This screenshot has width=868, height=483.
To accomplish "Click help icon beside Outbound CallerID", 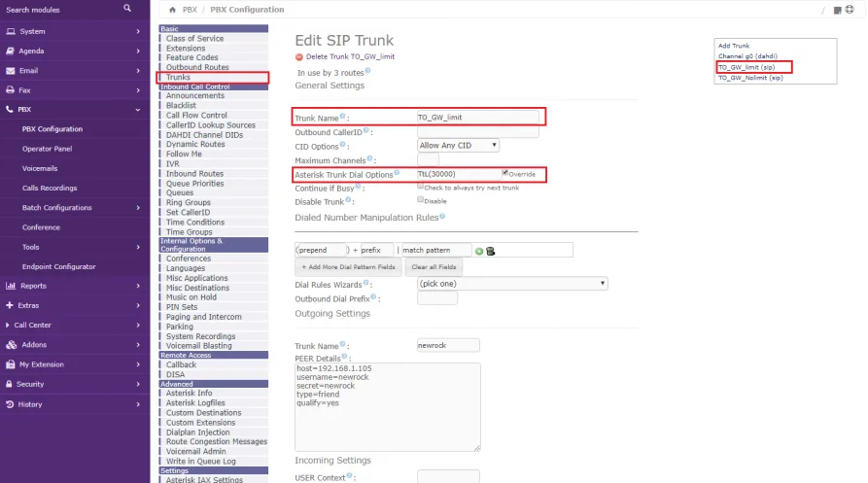I will coord(365,130).
